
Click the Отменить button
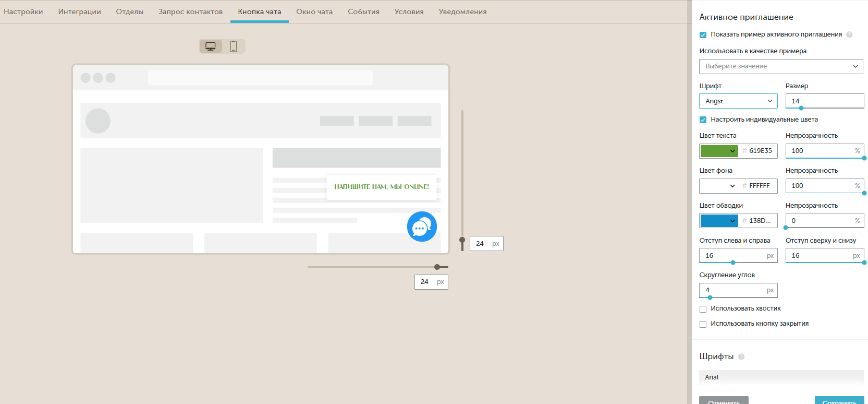[x=724, y=400]
